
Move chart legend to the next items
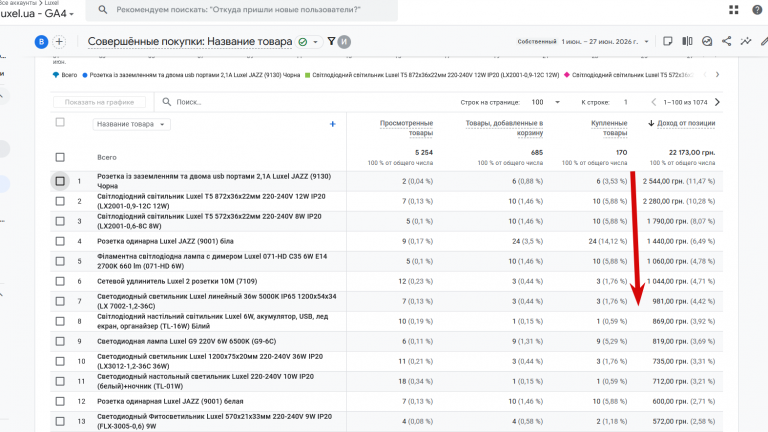(717, 74)
